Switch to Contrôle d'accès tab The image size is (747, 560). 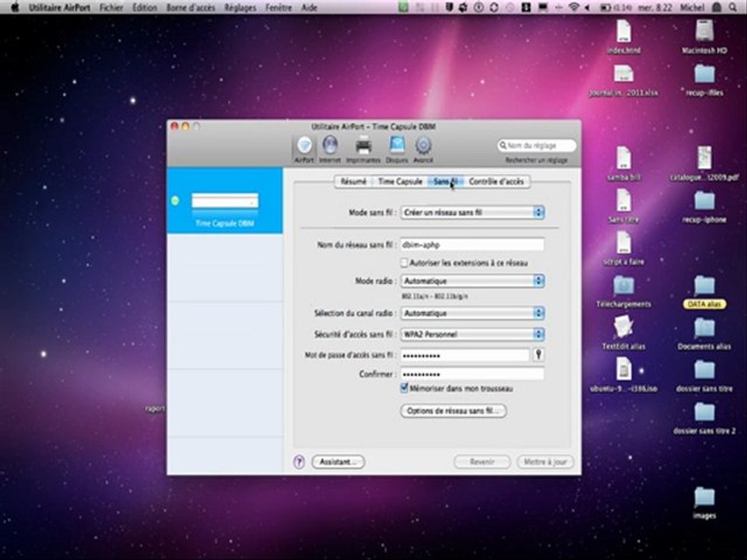coord(496,181)
